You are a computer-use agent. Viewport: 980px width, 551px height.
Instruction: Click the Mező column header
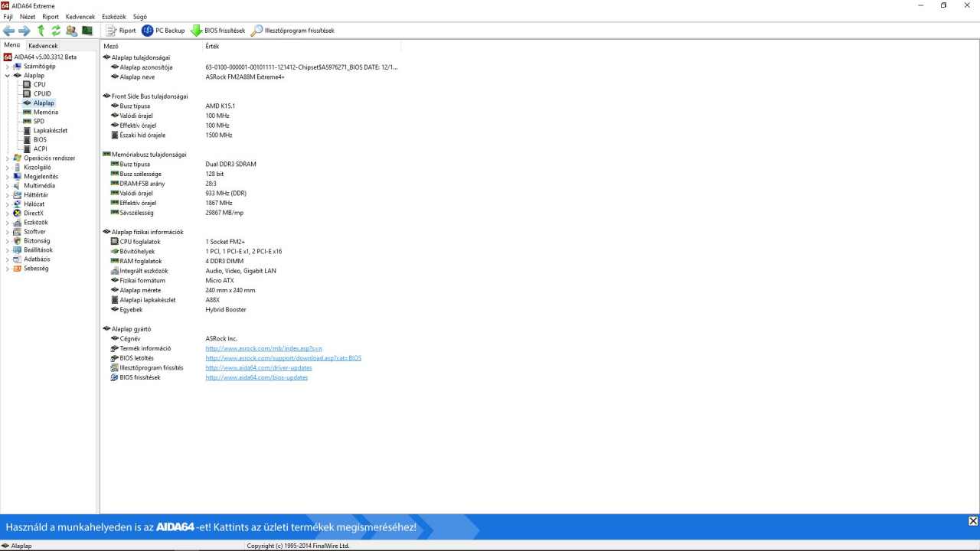coord(152,46)
